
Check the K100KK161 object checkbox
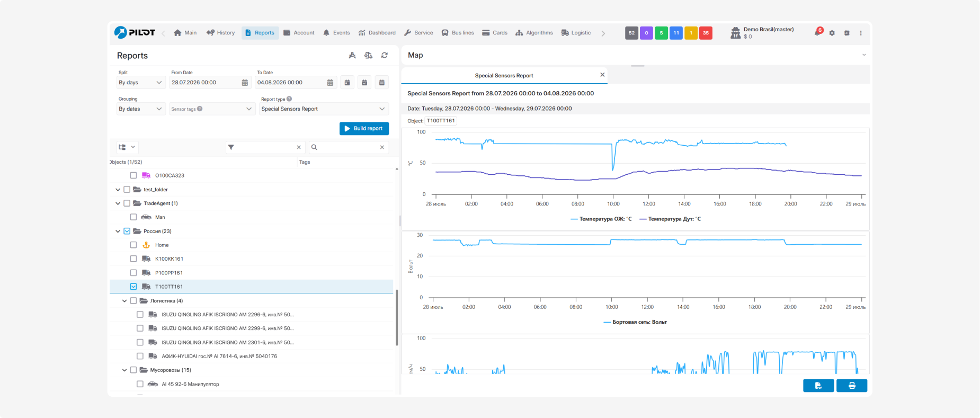coord(133,259)
